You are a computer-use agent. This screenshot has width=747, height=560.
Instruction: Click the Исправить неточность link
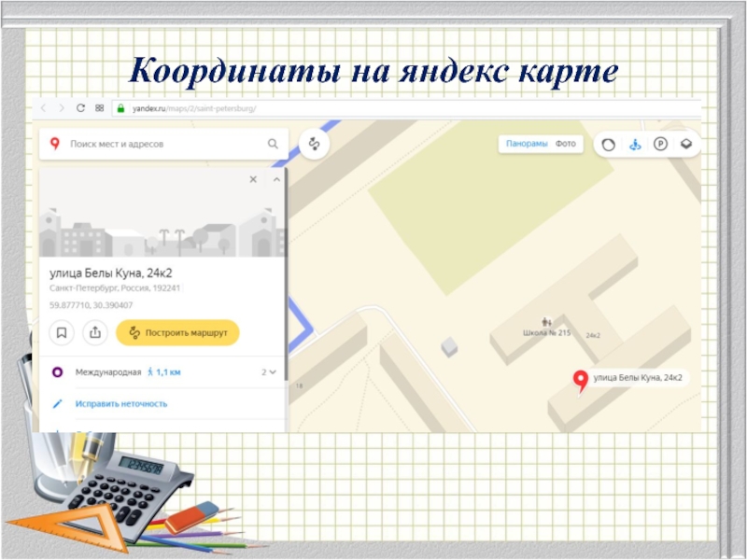click(121, 403)
